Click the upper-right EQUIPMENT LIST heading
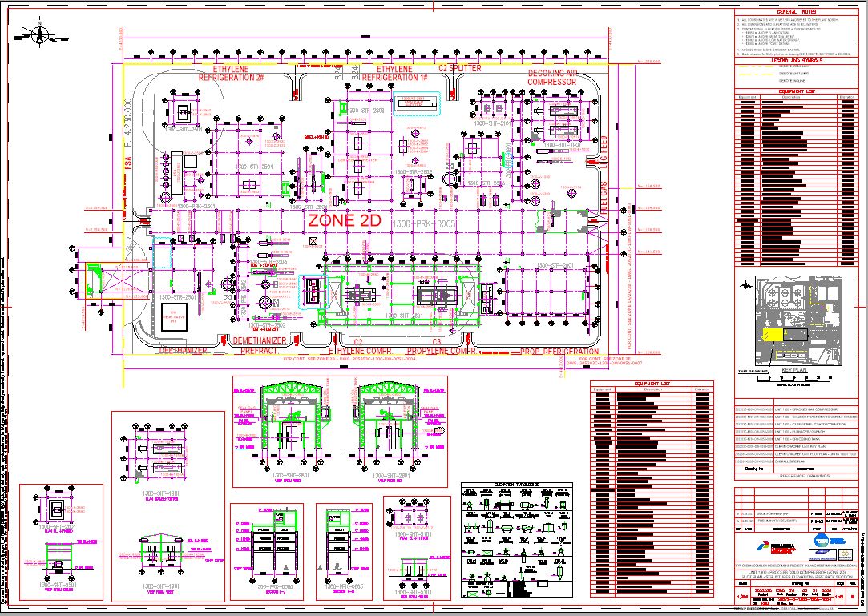868x616 pixels. pyautogui.click(x=797, y=92)
